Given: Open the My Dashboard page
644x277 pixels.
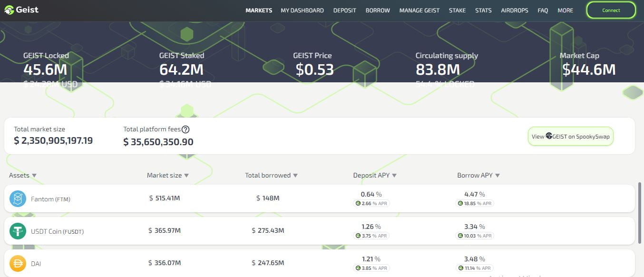Looking at the screenshot, I should (302, 10).
